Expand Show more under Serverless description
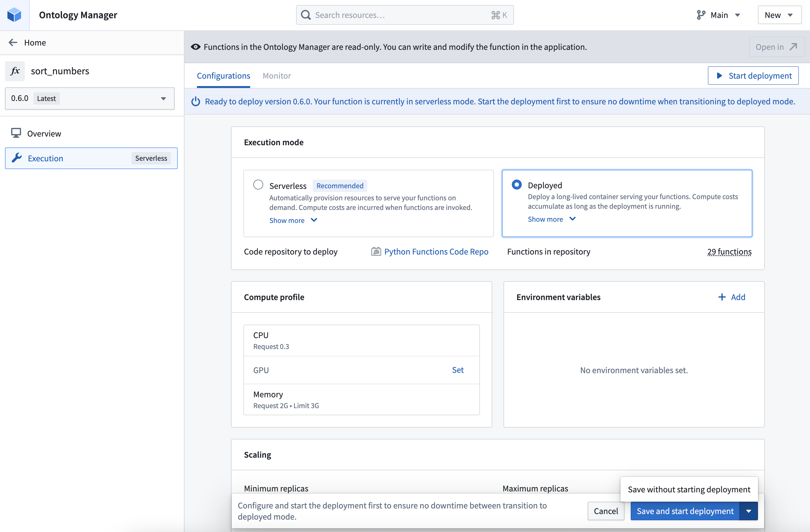 [x=293, y=220]
